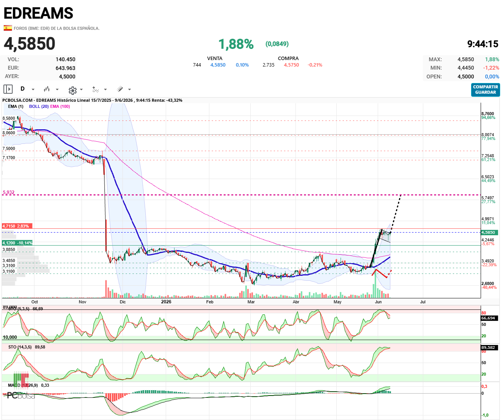Image resolution: width=504 pixels, height=420 pixels.
Task: Expand the settings gear dropdown arrow
Action: [x=81, y=90]
